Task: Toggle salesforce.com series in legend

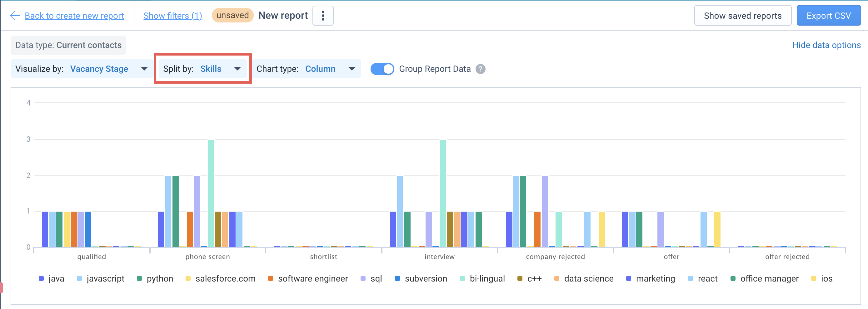Action: coord(221,279)
